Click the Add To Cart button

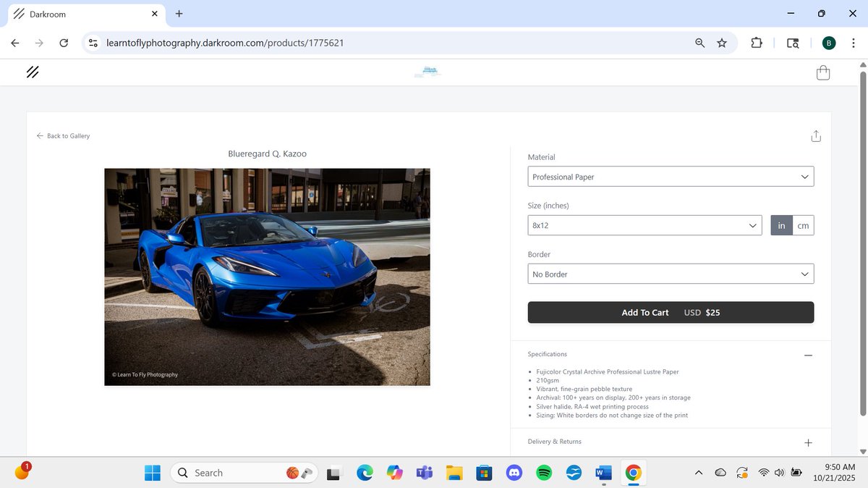671,313
